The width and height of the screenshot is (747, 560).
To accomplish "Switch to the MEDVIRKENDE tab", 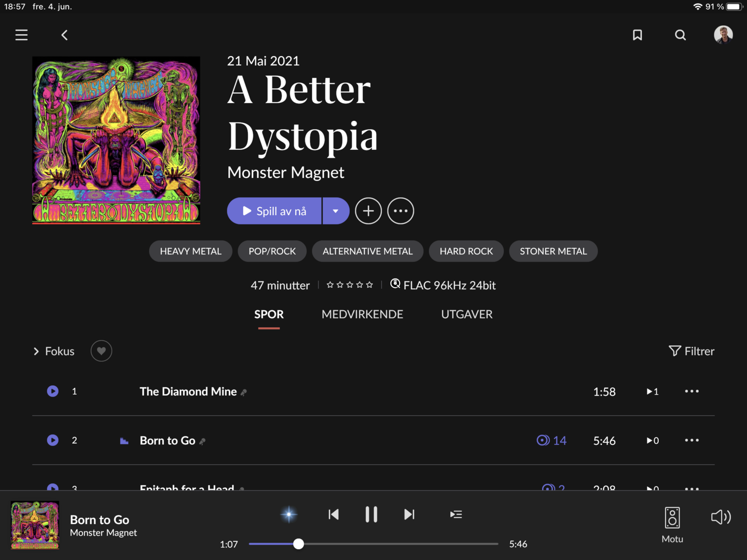I will (362, 314).
